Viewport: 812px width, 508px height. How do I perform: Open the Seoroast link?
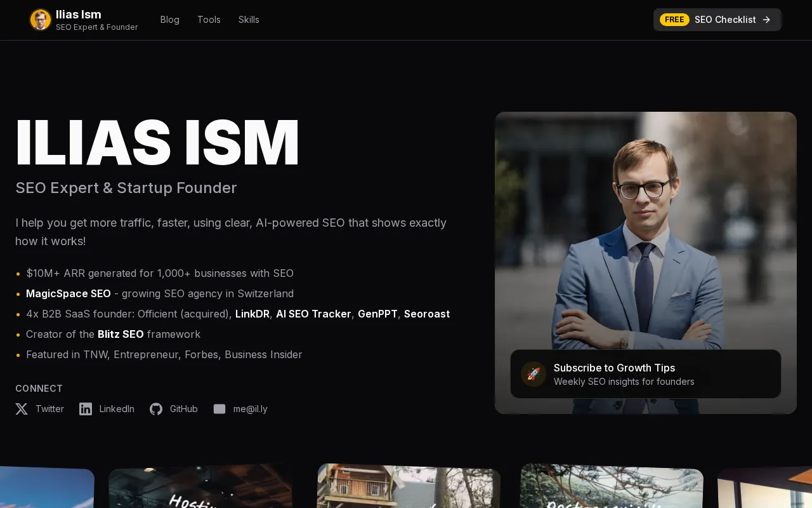pyautogui.click(x=427, y=314)
